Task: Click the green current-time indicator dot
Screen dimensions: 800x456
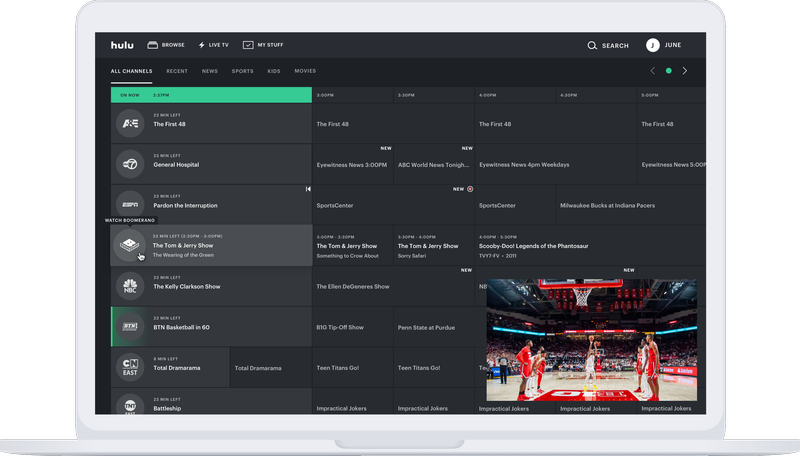Action: (x=668, y=71)
